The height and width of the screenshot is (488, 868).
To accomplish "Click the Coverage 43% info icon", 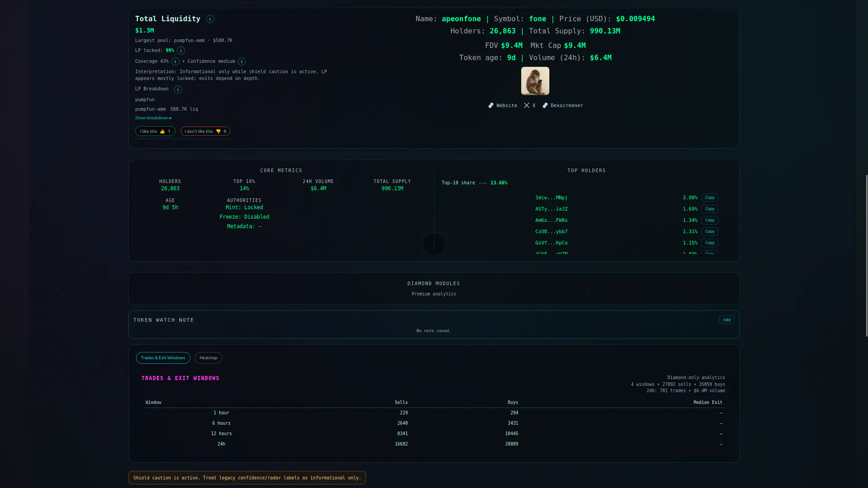I will [x=175, y=61].
